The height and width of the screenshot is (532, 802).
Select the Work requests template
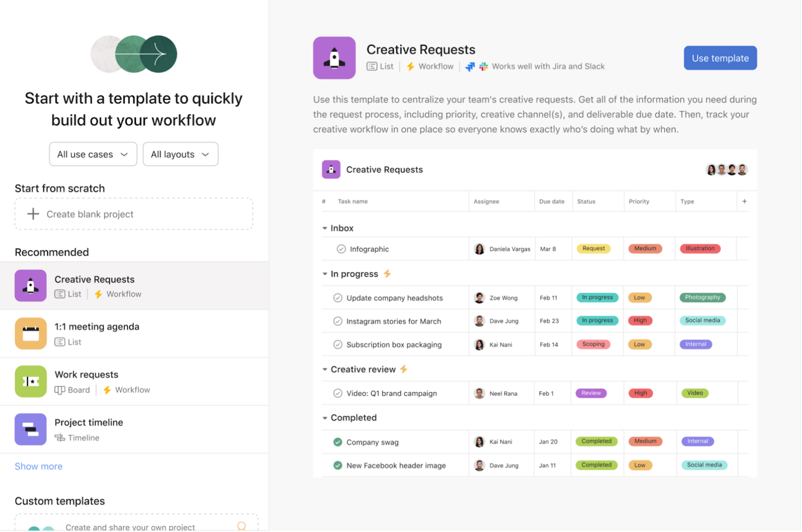click(x=134, y=382)
